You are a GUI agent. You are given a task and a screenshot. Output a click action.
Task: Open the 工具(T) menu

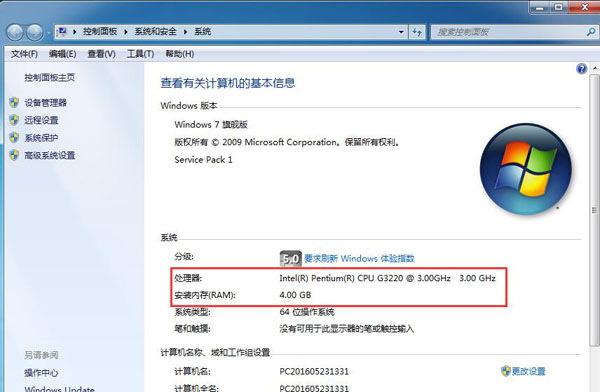tap(140, 54)
